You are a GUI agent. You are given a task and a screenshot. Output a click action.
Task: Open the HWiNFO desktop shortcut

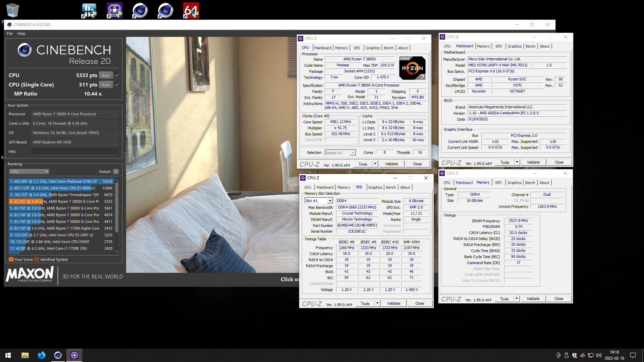click(x=89, y=10)
